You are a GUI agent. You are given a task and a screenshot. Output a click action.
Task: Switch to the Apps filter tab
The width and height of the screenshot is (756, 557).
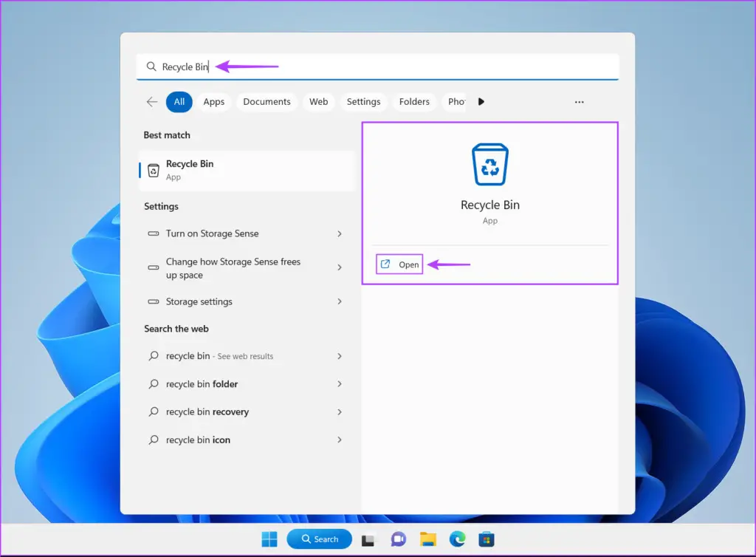[x=214, y=102]
